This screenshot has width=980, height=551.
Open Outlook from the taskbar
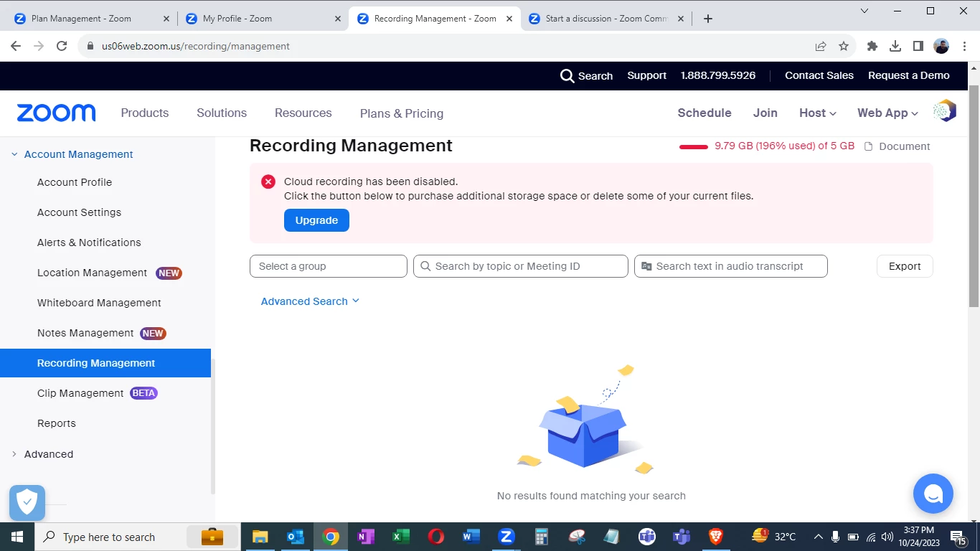tap(295, 537)
